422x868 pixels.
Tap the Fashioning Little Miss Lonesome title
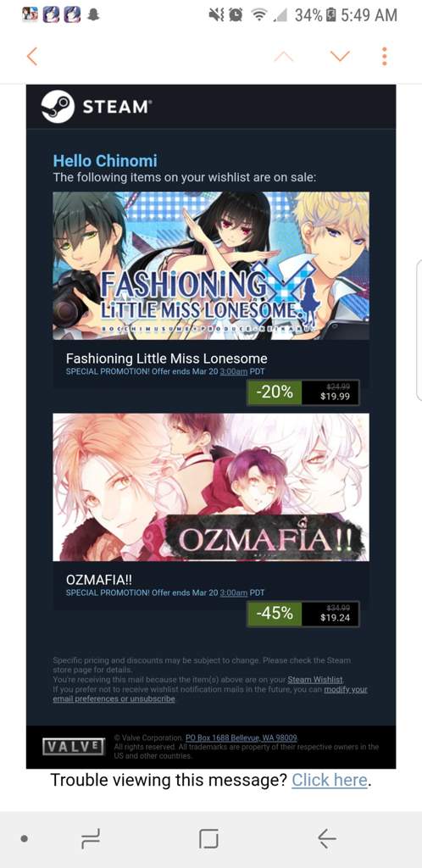point(166,358)
